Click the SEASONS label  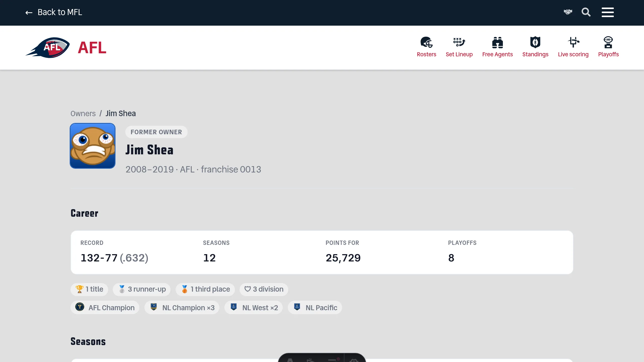tap(216, 243)
